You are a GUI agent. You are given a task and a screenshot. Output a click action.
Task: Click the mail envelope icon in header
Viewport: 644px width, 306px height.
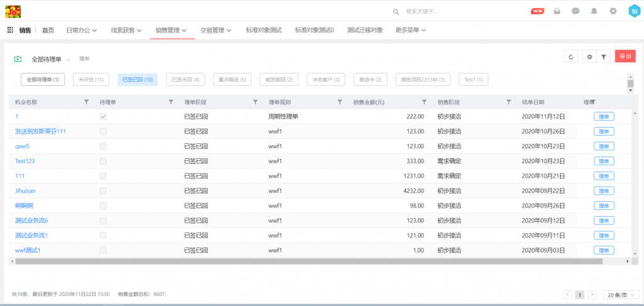pyautogui.click(x=557, y=11)
